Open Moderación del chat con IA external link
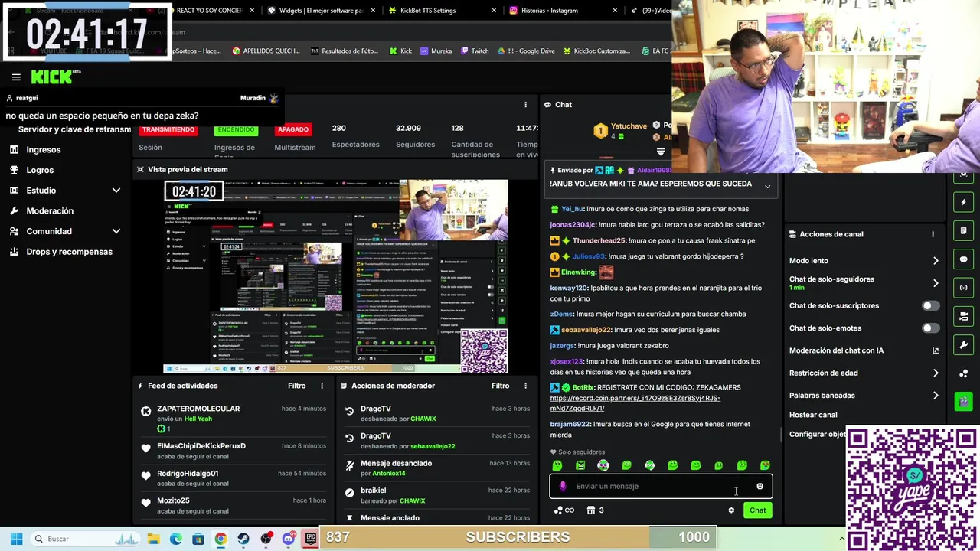 pos(936,351)
